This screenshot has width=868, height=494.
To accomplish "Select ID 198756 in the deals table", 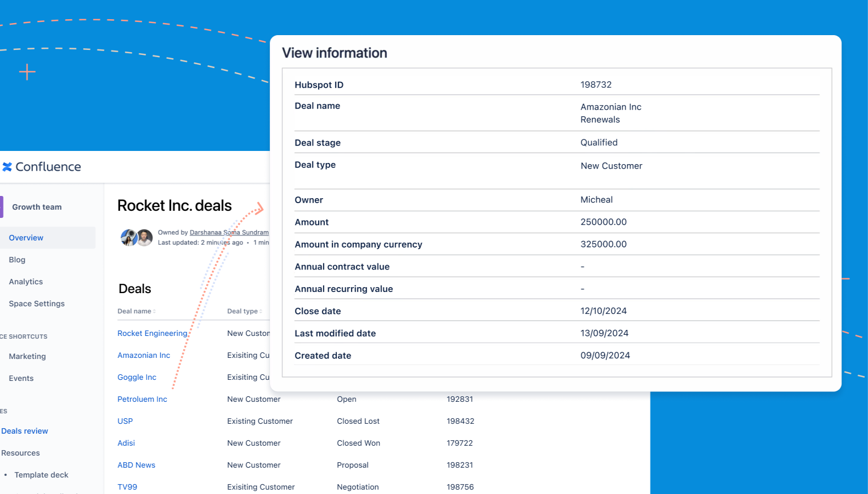I will (x=460, y=487).
